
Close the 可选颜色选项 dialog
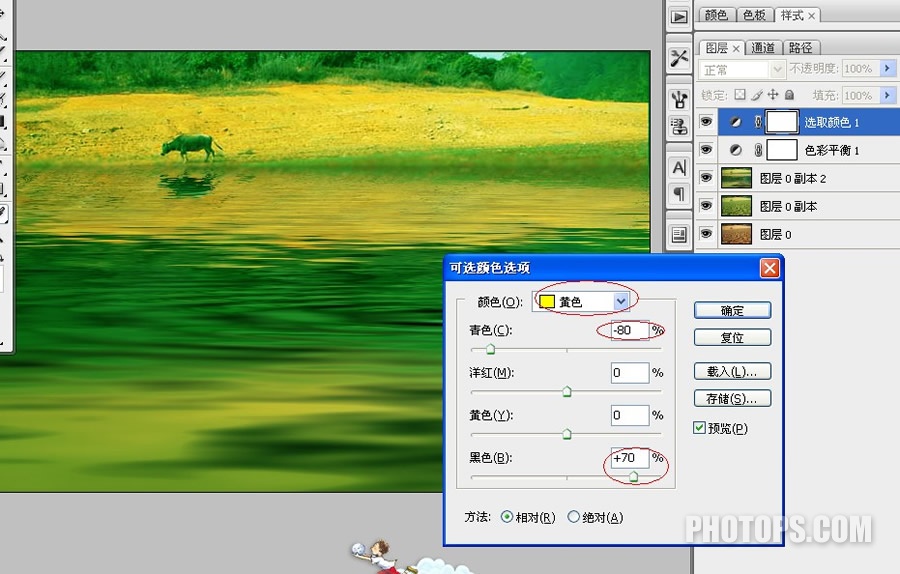click(x=770, y=268)
